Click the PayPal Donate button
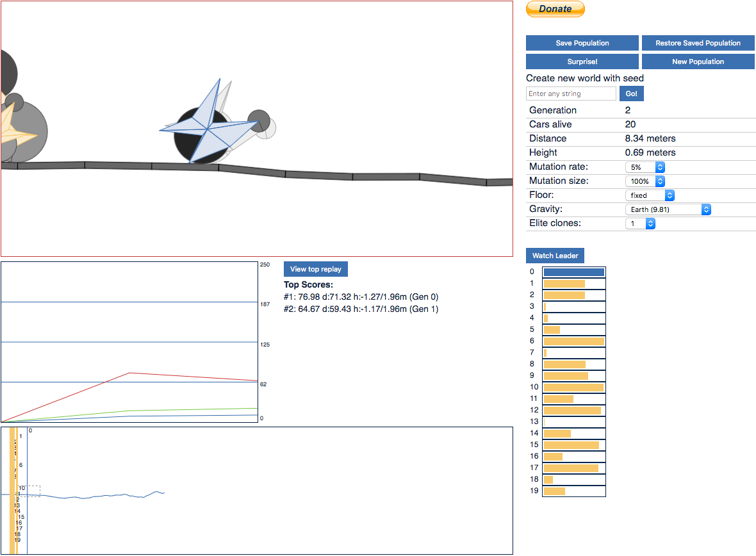This screenshot has width=756, height=556. coord(555,9)
